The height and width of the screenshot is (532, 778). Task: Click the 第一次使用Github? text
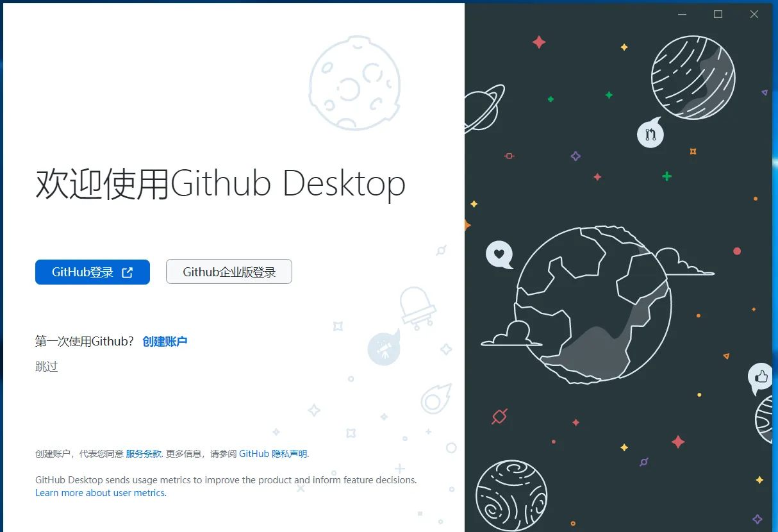click(x=85, y=342)
